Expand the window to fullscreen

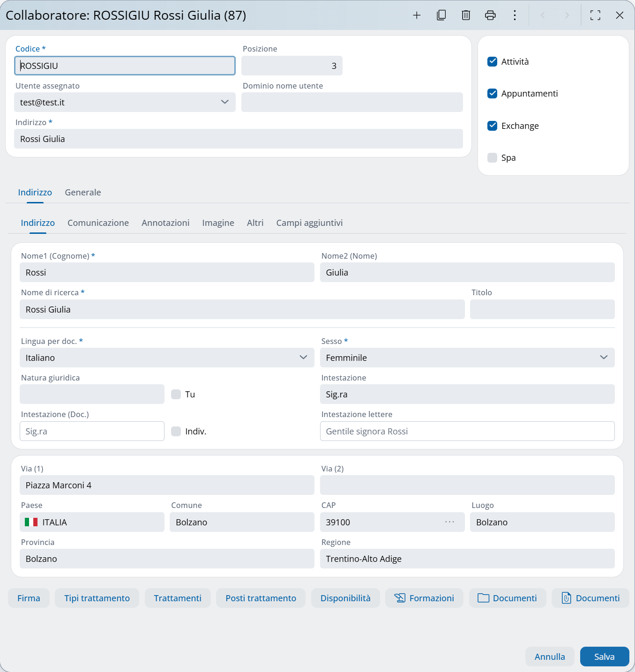point(595,15)
